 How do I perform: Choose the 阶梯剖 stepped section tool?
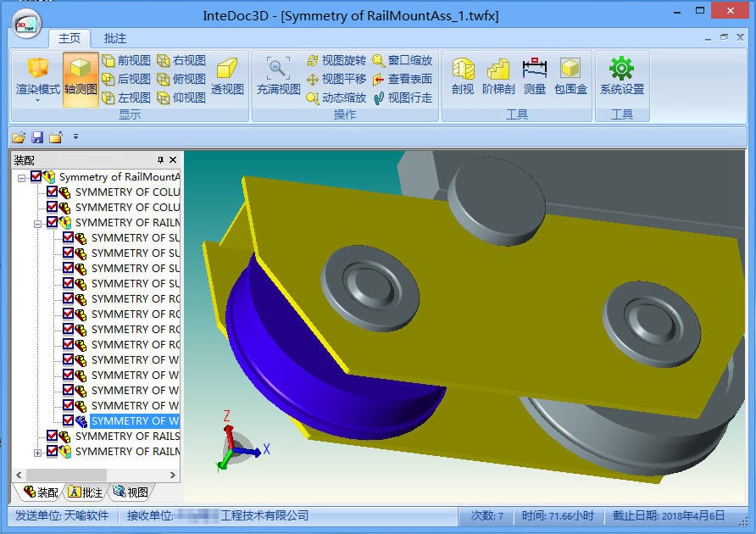(x=498, y=76)
